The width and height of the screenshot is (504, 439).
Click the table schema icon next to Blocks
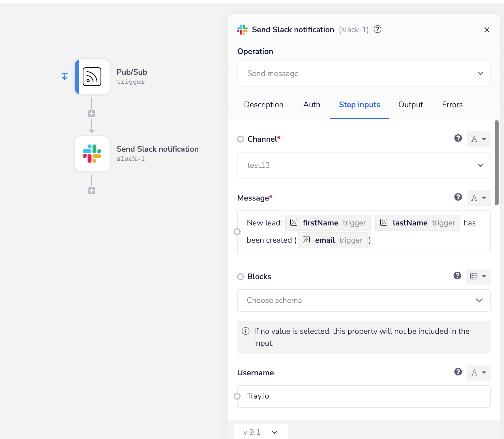pos(474,276)
